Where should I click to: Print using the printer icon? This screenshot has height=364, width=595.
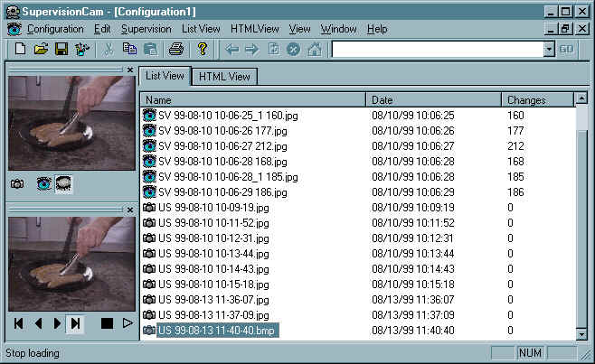click(176, 49)
